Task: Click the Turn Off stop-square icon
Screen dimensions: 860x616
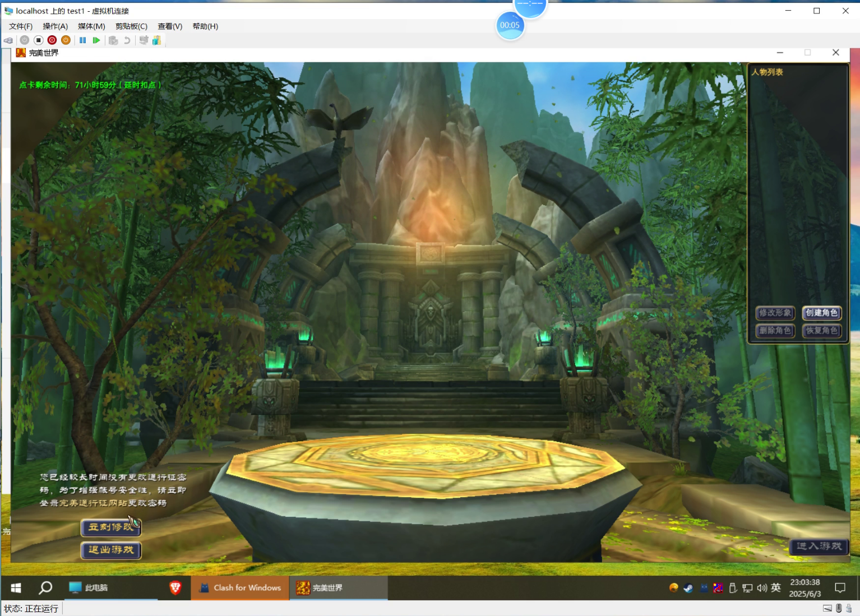Action: click(x=38, y=40)
